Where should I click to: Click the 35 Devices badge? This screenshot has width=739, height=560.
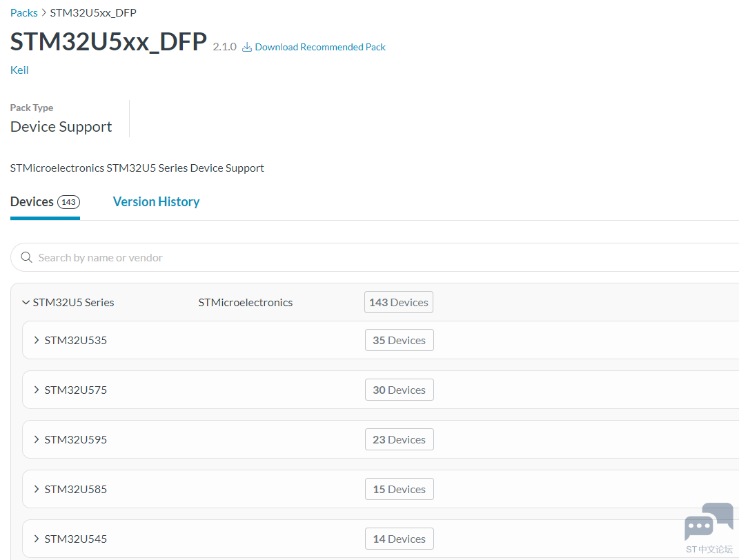point(400,340)
